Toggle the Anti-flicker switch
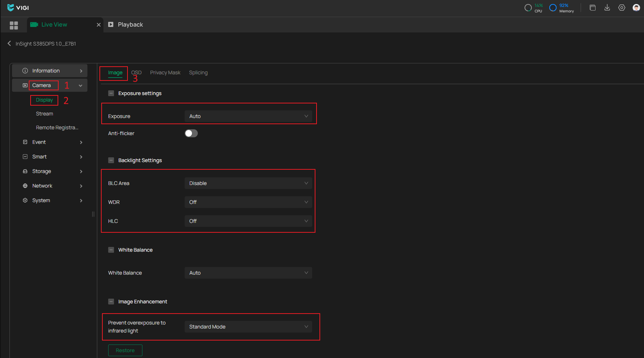644x358 pixels. (191, 133)
